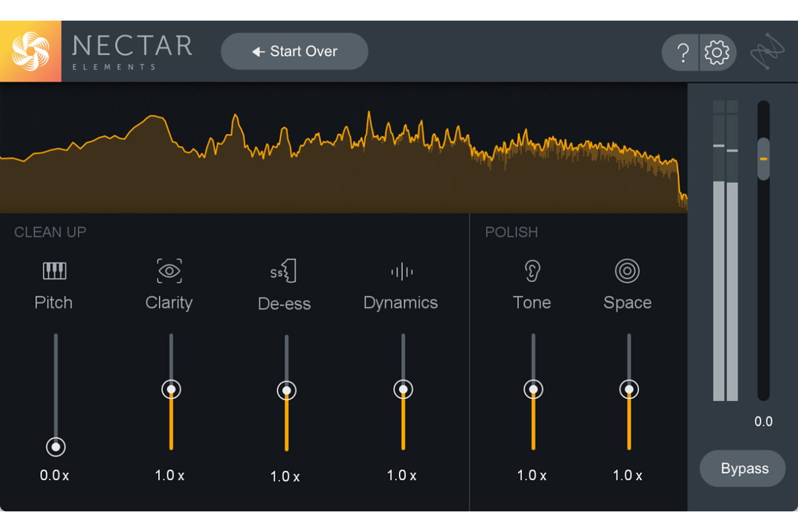Click the output gain fader handle
Image resolution: width=798 pixels, height=532 pixels.
tap(763, 159)
